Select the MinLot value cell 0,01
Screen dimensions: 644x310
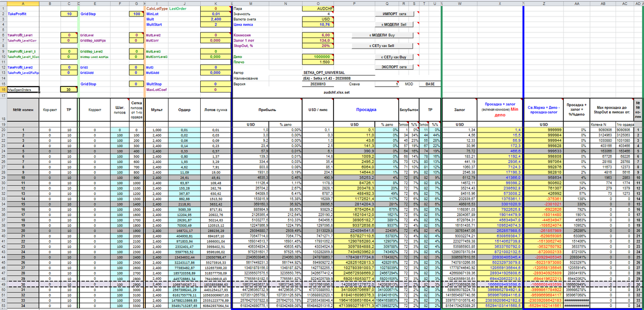215,14
